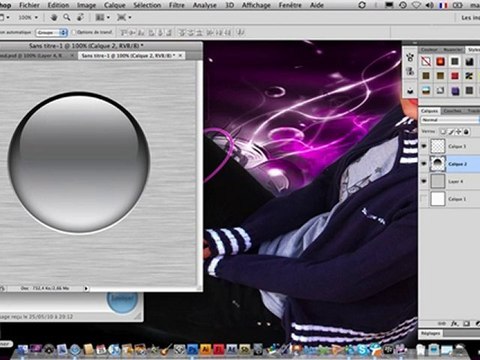Lock all with the padlock icon
This screenshot has width=480, height=360.
(466, 132)
